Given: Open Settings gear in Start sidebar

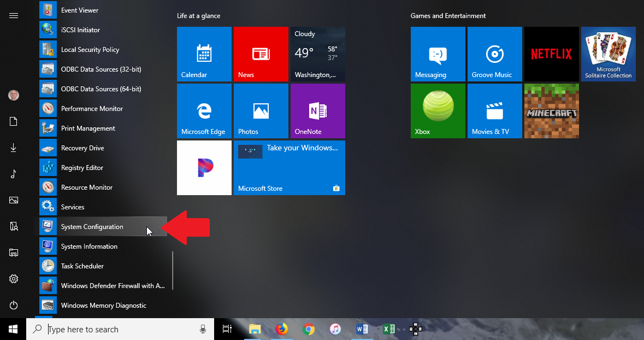Looking at the screenshot, I should 14,279.
